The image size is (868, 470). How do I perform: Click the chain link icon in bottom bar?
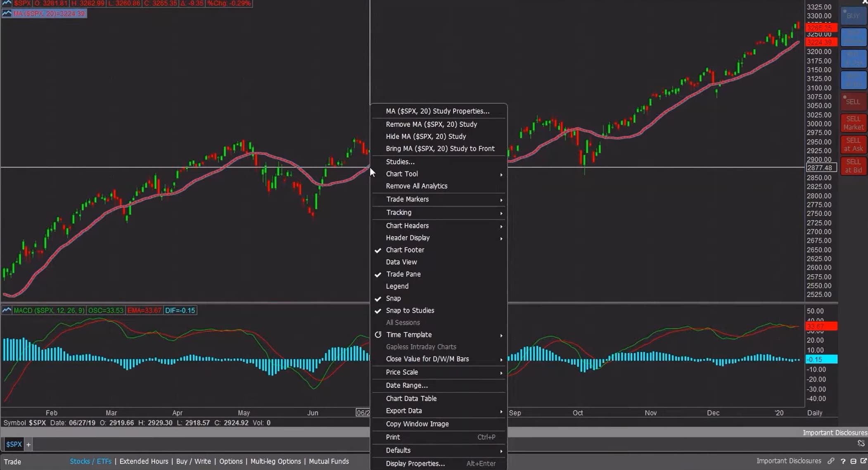pyautogui.click(x=831, y=461)
